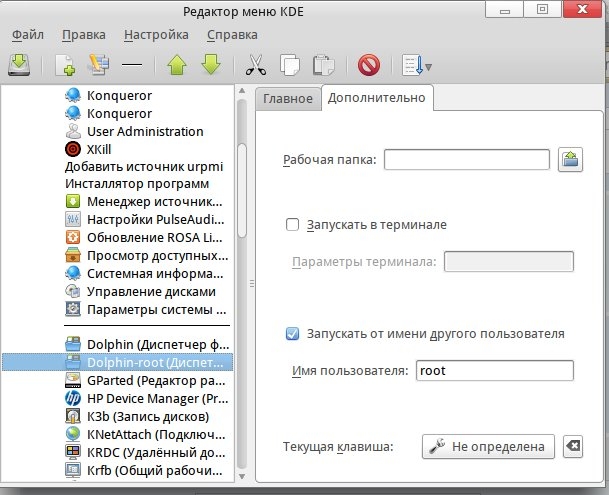Click the Cut scissors icon

click(x=256, y=64)
